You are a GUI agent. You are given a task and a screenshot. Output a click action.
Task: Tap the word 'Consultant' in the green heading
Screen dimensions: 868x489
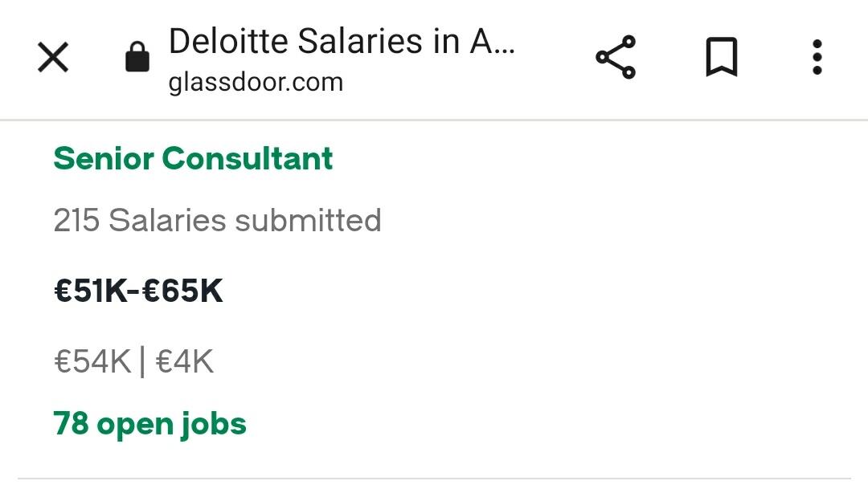247,158
